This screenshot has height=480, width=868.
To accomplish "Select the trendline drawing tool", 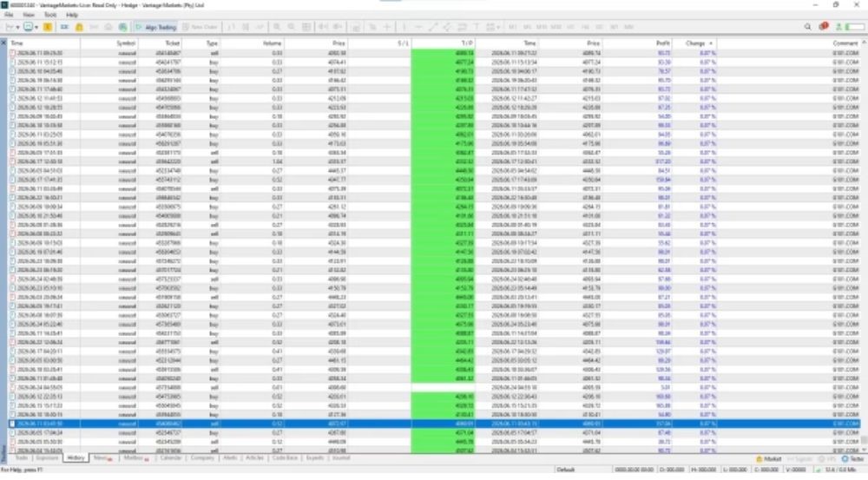I will coord(433,27).
